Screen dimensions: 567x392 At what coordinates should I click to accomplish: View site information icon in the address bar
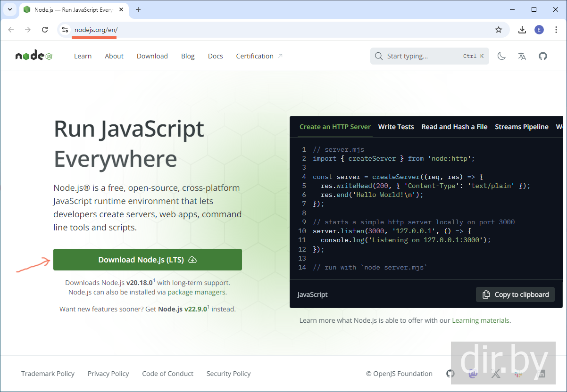click(65, 30)
